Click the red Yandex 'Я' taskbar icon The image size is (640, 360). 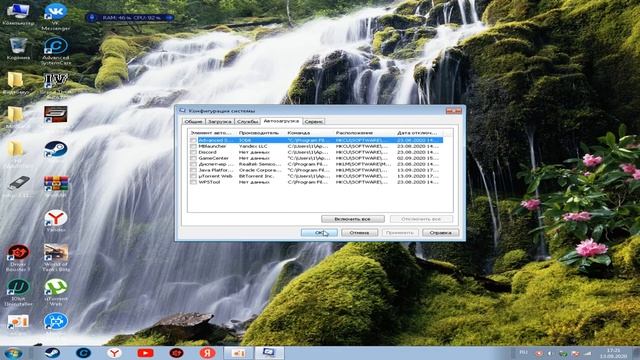[x=207, y=353]
